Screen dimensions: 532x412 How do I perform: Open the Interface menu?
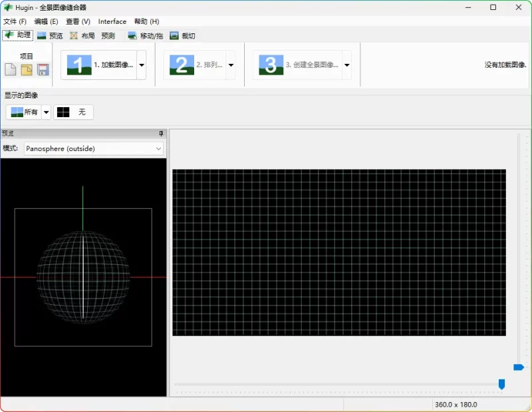(x=112, y=21)
